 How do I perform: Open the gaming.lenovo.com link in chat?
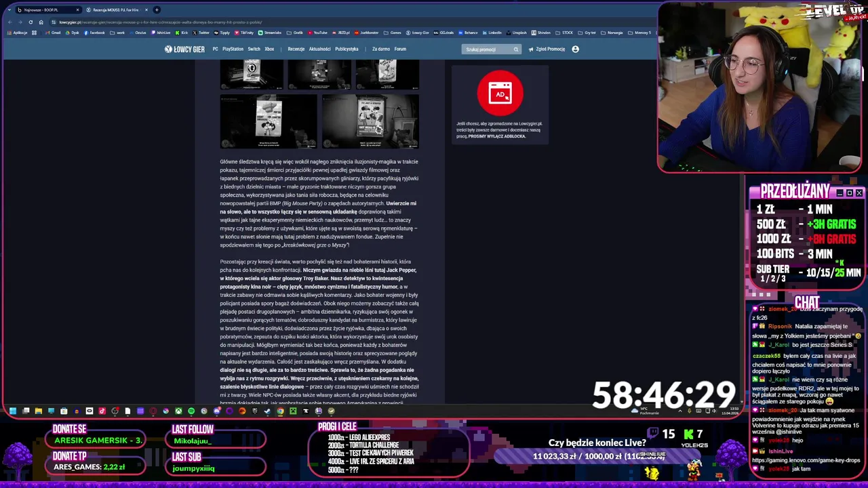(806, 460)
